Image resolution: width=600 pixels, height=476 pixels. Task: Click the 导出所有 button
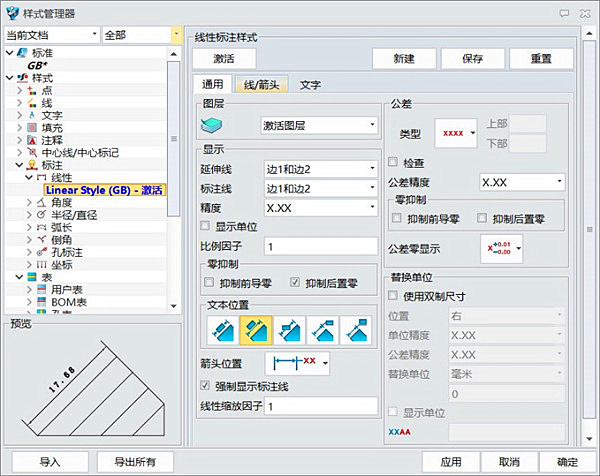pyautogui.click(x=134, y=462)
